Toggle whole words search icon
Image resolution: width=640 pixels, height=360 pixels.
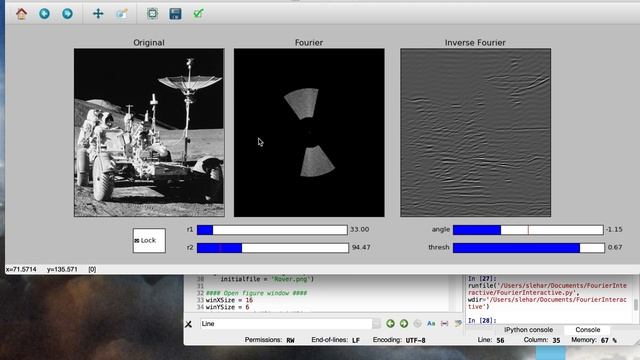pyautogui.click(x=444, y=324)
